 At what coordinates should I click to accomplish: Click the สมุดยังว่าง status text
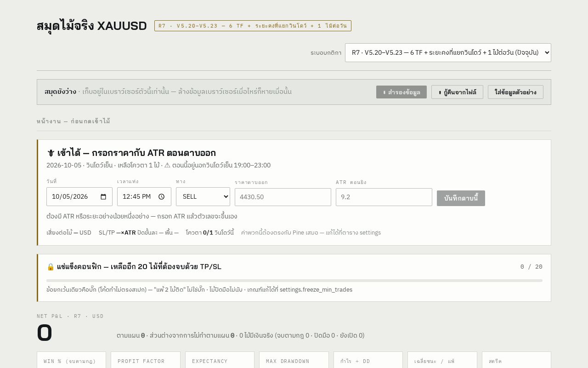(60, 92)
